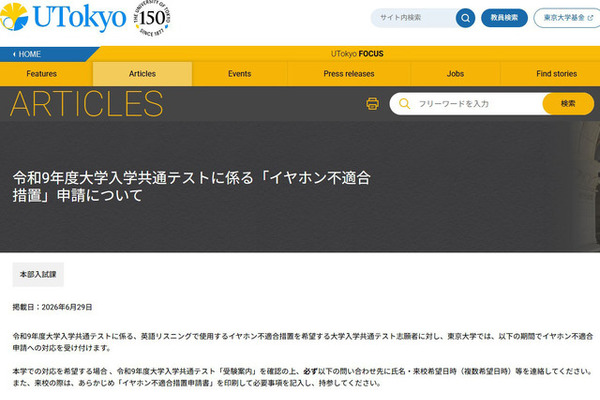Click the site search magnifier button

click(x=465, y=18)
